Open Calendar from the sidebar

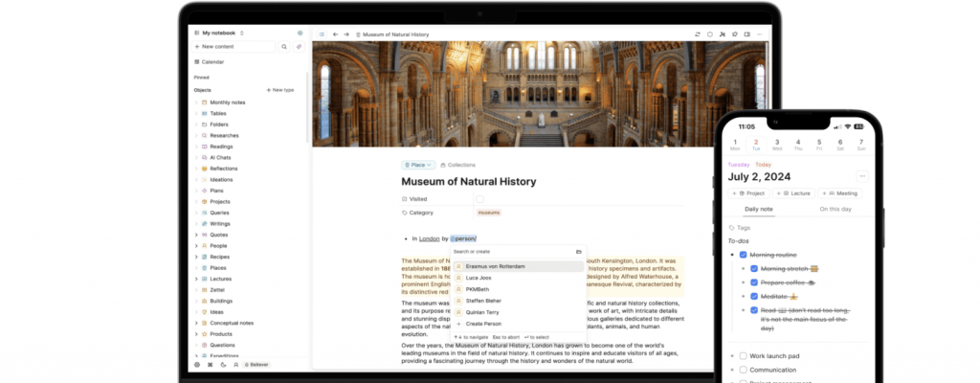(x=212, y=61)
